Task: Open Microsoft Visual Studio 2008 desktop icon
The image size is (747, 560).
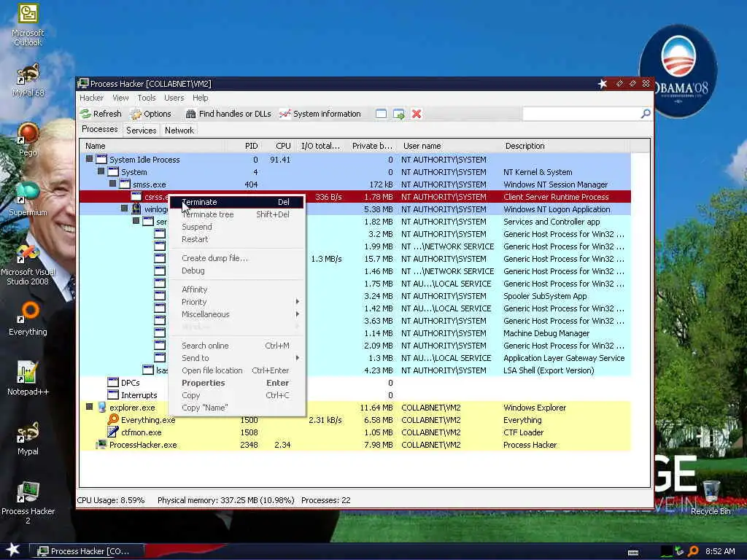Action: 28,265
